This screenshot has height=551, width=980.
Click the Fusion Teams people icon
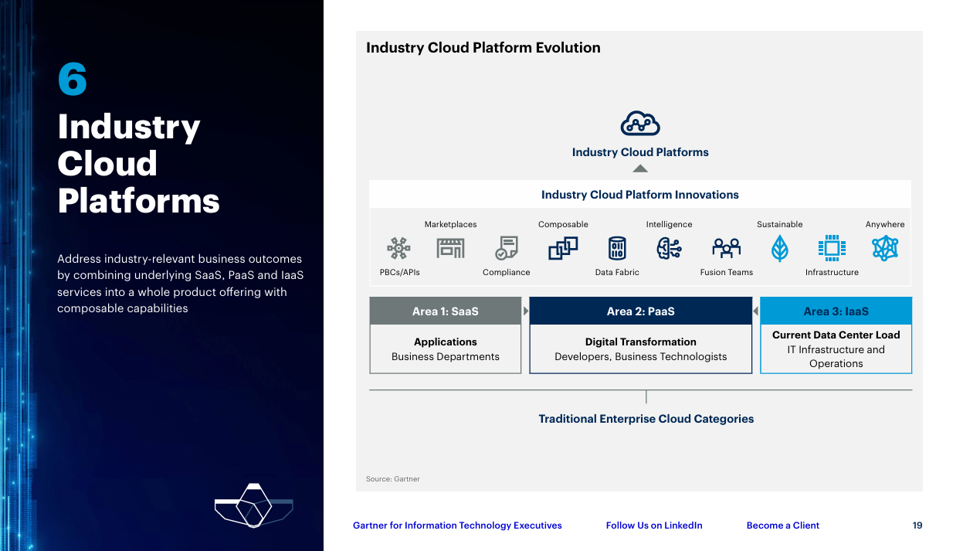(x=726, y=248)
